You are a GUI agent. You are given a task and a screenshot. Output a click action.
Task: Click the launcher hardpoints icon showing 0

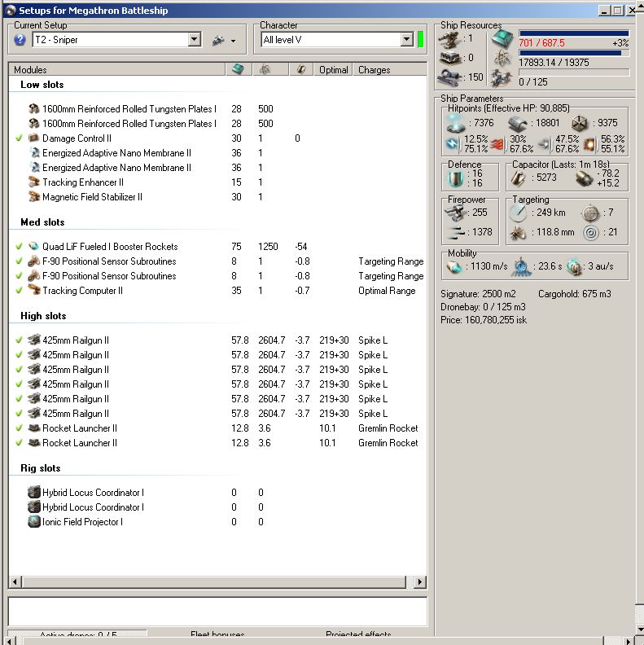point(451,58)
